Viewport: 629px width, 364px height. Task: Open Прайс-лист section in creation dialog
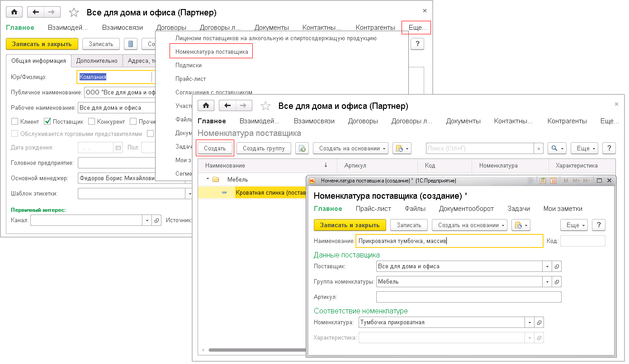point(374,209)
